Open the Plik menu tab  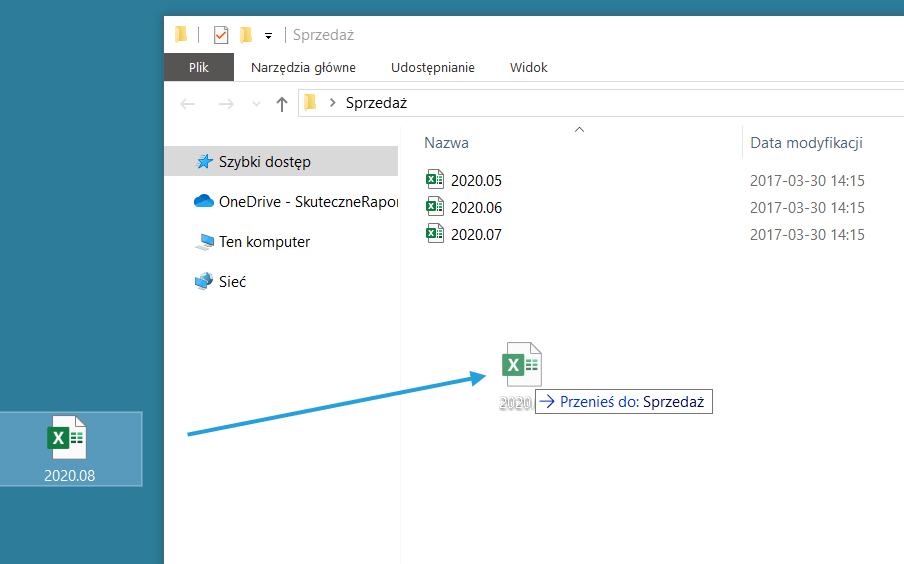click(199, 67)
